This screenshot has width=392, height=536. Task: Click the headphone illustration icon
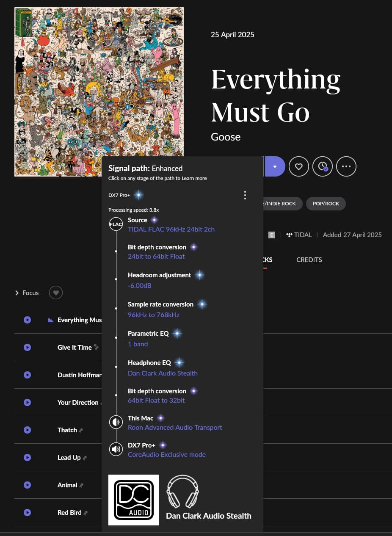(x=182, y=492)
